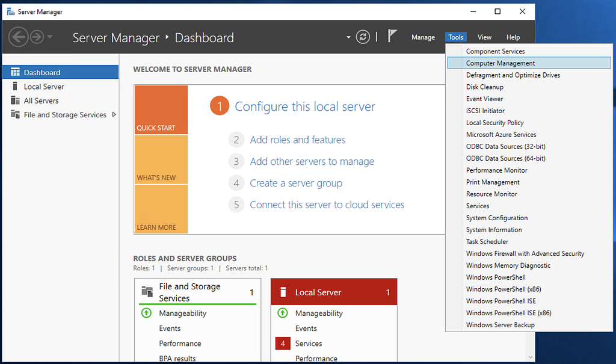
Task: Click the Dashboard sidebar icon
Action: (x=15, y=72)
